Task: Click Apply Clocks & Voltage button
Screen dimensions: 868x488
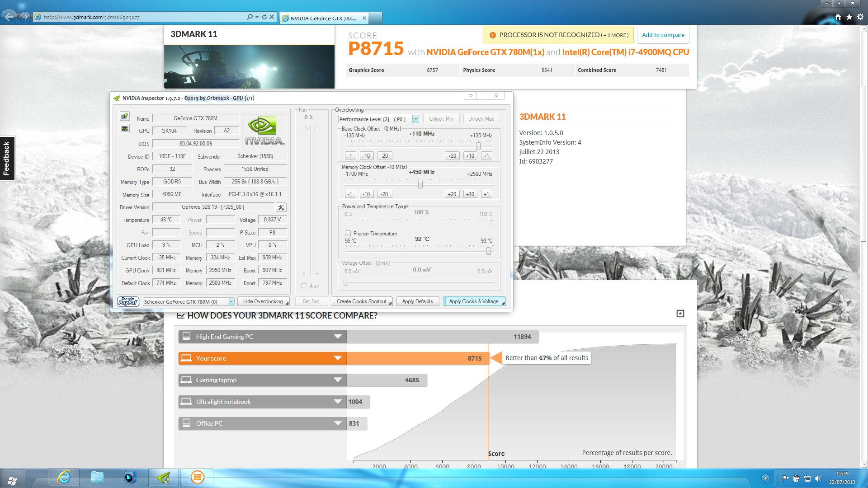Action: point(474,301)
